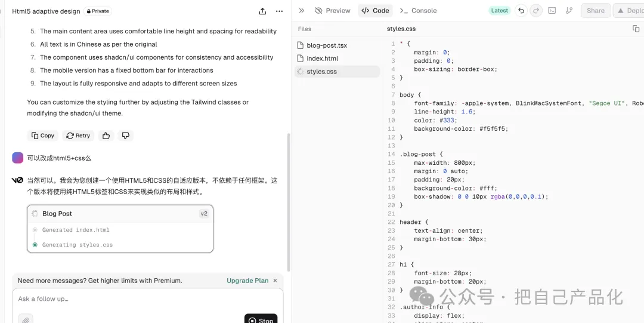This screenshot has height=323, width=644.
Task: Dismiss the Premium upgrade banner
Action: (x=275, y=281)
